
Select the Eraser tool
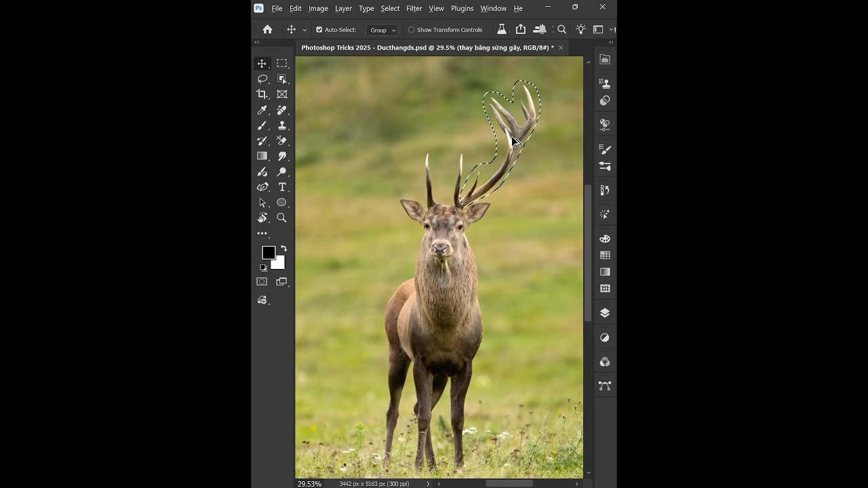(281, 141)
